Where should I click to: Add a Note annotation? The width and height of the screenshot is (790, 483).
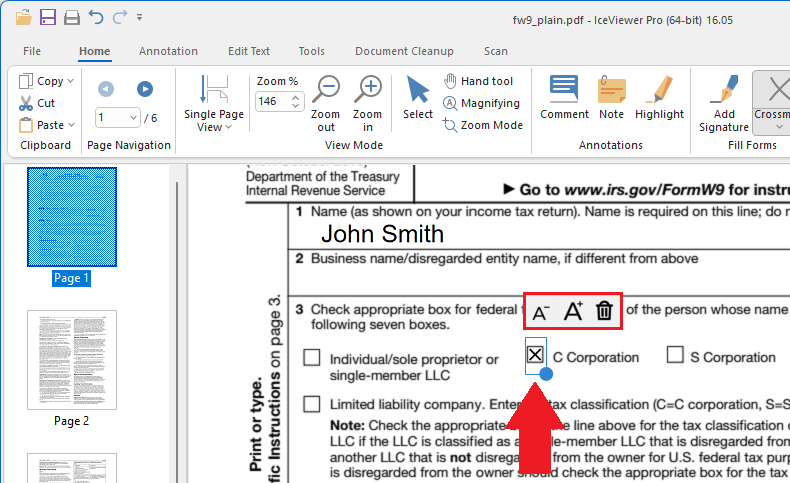(x=612, y=98)
